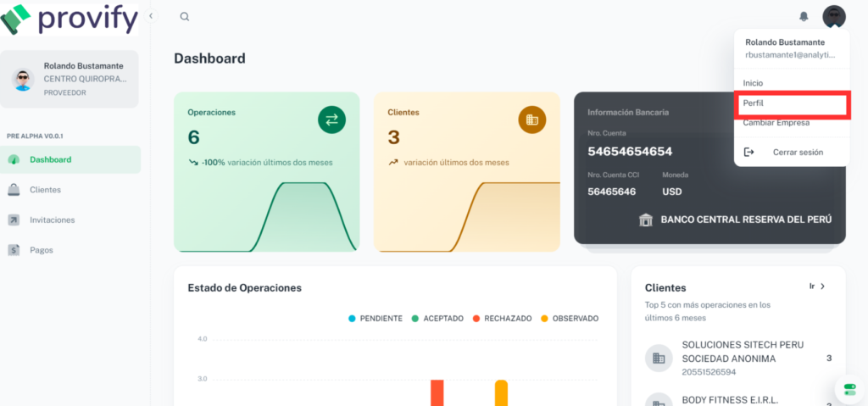Click the sidebar profile avatar of Rolando

pyautogui.click(x=23, y=80)
